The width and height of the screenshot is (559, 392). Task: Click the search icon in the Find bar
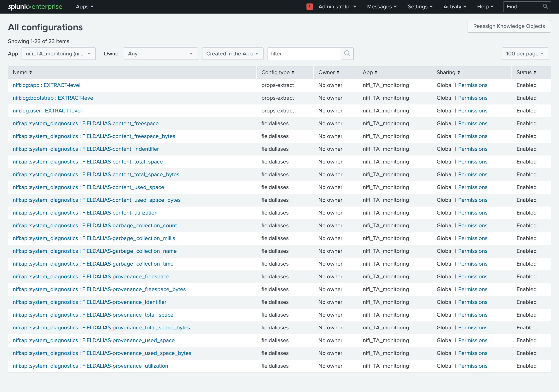point(545,7)
